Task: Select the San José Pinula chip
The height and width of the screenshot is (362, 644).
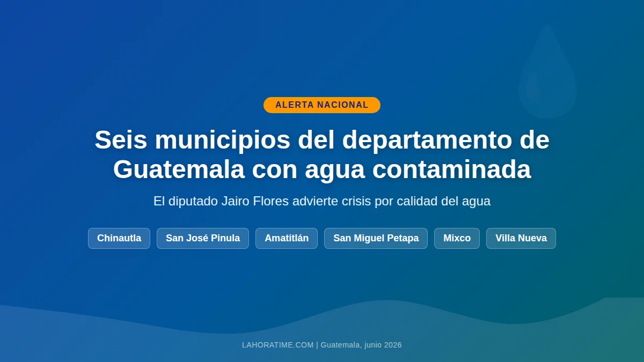Action: click(203, 238)
